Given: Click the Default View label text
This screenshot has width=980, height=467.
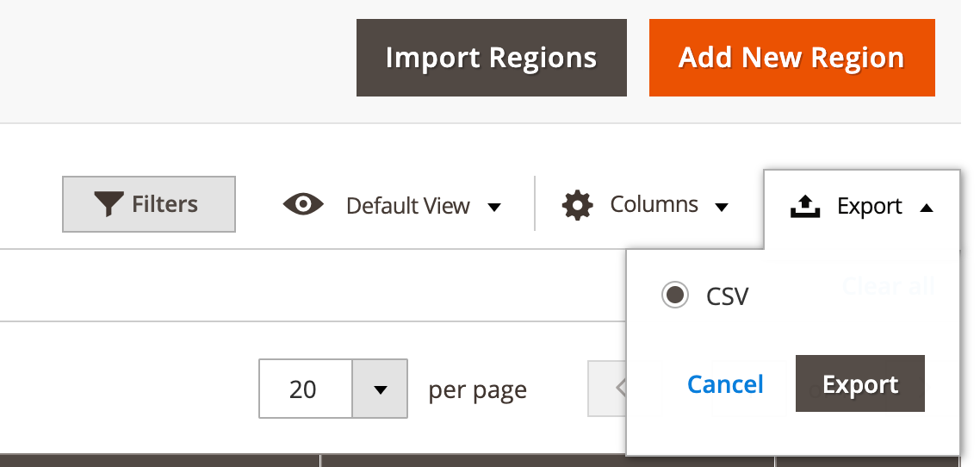Looking at the screenshot, I should pos(407,206).
